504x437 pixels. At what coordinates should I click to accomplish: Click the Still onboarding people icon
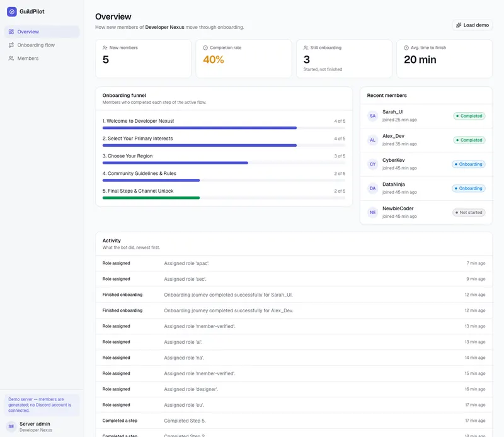pyautogui.click(x=306, y=48)
